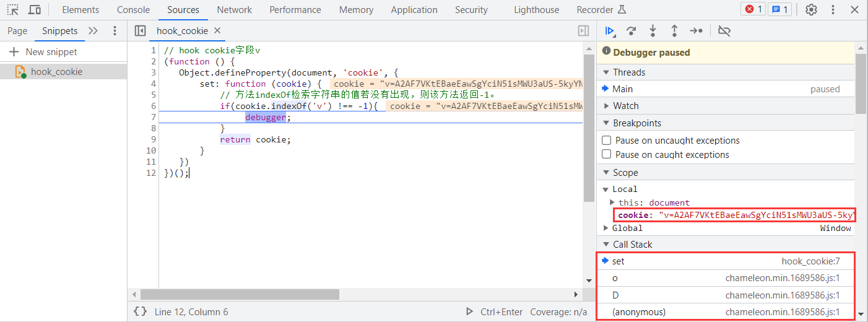The image size is (868, 322).
Task: Toggle device toolbar icon
Action: (35, 10)
